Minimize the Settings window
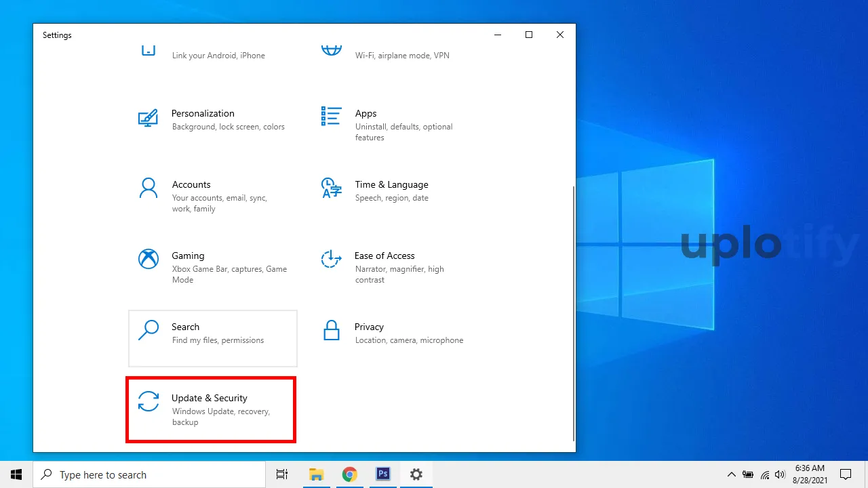868x488 pixels. pyautogui.click(x=498, y=35)
